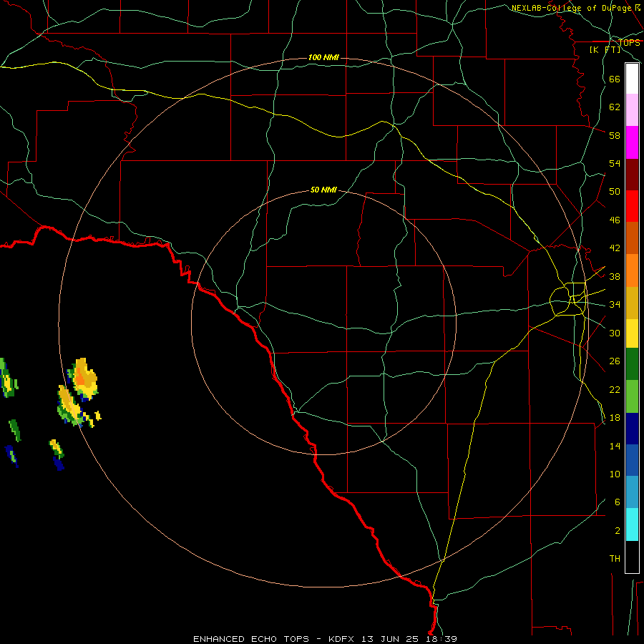Select the medium blue 10 kft swatch

[x=632, y=460]
